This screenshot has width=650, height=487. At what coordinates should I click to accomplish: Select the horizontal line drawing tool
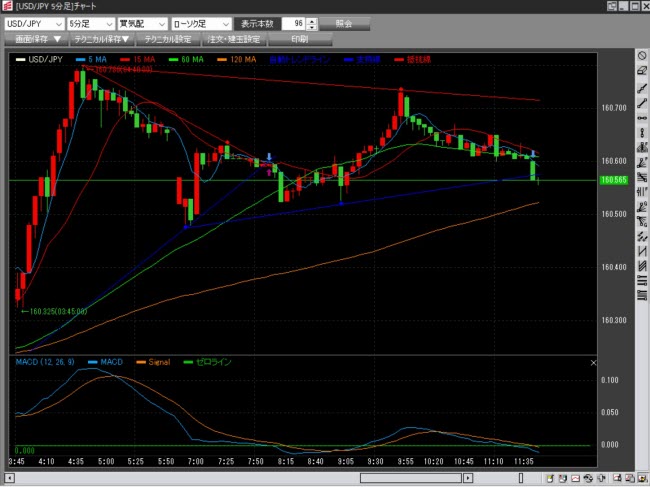642,118
